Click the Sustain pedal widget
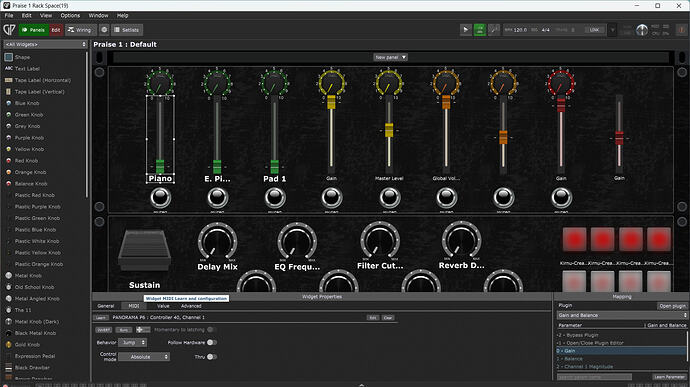This screenshot has height=387, width=690. tap(144, 250)
